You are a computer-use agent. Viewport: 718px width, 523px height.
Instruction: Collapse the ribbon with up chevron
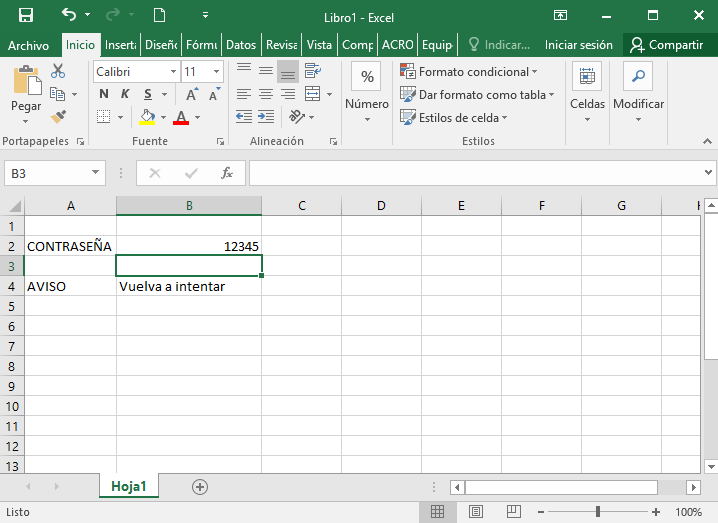[x=707, y=142]
